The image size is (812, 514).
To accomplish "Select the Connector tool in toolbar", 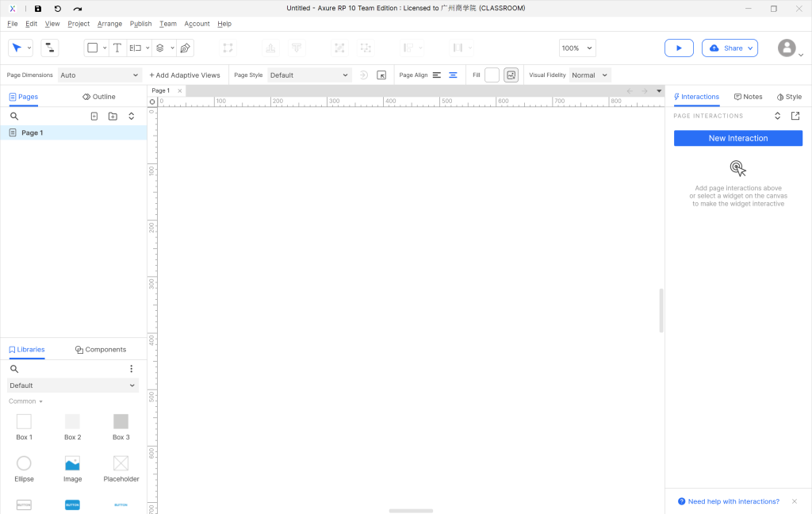I will 50,48.
